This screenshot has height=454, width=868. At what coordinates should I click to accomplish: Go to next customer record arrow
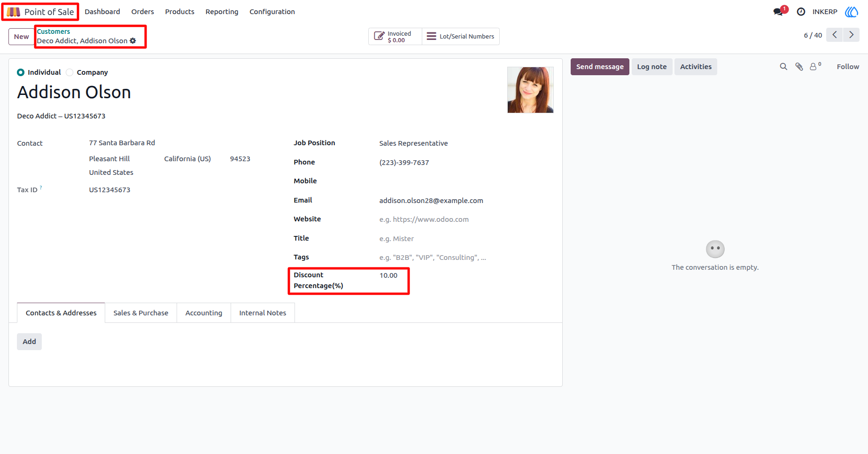coord(851,35)
